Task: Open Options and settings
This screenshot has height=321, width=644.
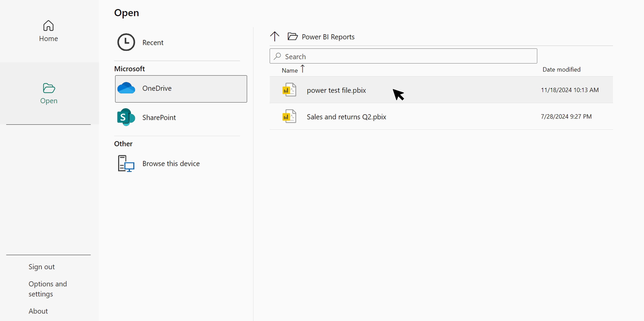Action: (48, 289)
